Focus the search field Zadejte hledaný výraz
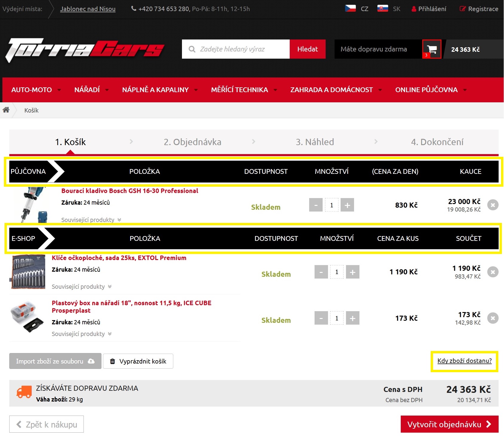Screen dimensions: 504x444 236,49
